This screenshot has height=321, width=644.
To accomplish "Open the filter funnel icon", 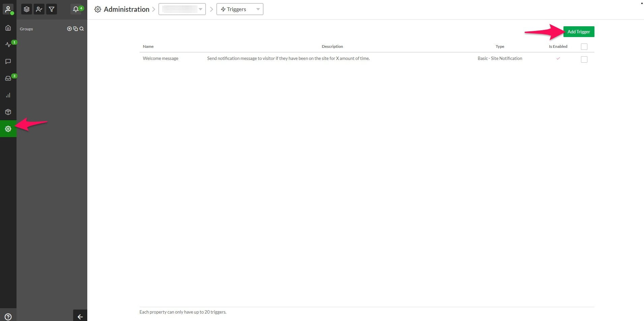I will coord(52,9).
